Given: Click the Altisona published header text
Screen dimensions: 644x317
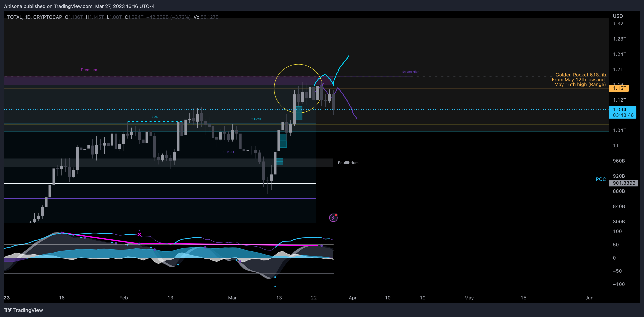Looking at the screenshot, I should coord(79,6).
